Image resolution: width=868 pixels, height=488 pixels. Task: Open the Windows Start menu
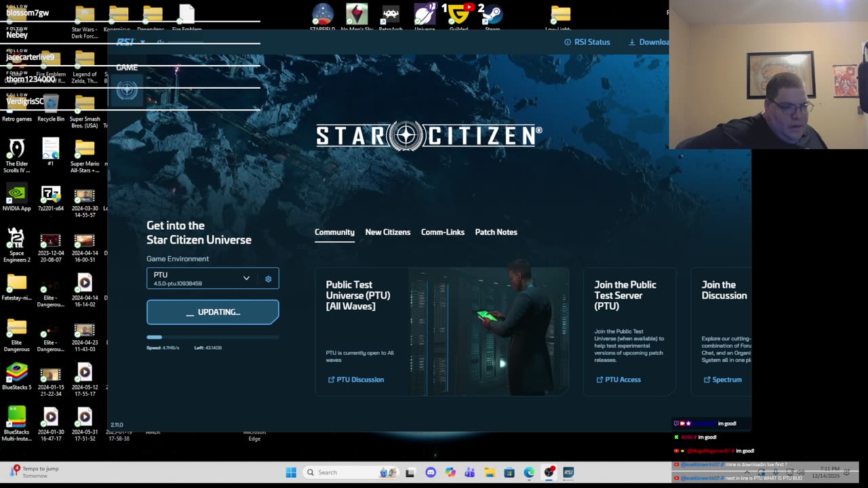(291, 472)
